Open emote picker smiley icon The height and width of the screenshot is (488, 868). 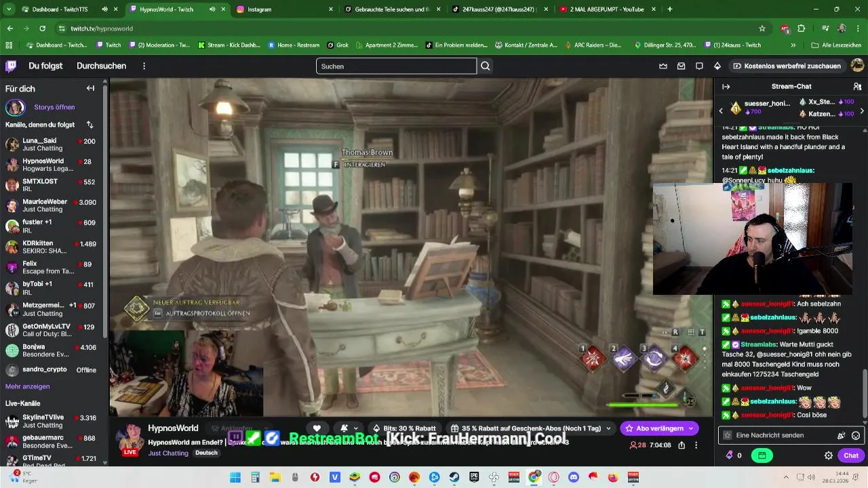(856, 435)
